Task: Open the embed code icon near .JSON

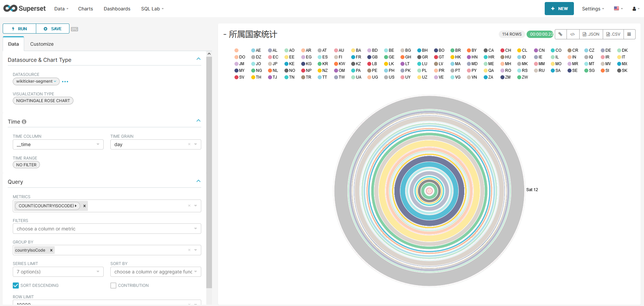Action: 573,34
